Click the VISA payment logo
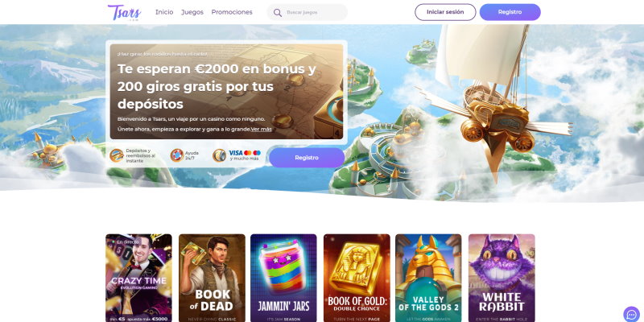The height and width of the screenshot is (322, 644). 236,153
